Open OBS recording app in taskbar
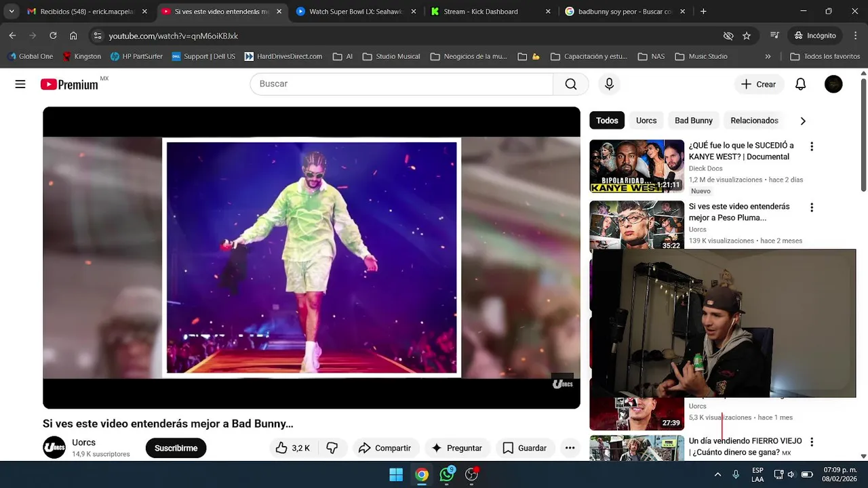This screenshot has height=488, width=868. (472, 474)
